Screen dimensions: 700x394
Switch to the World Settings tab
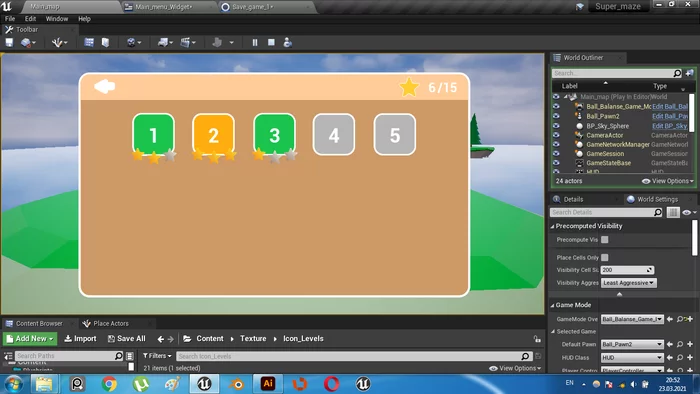(x=657, y=199)
